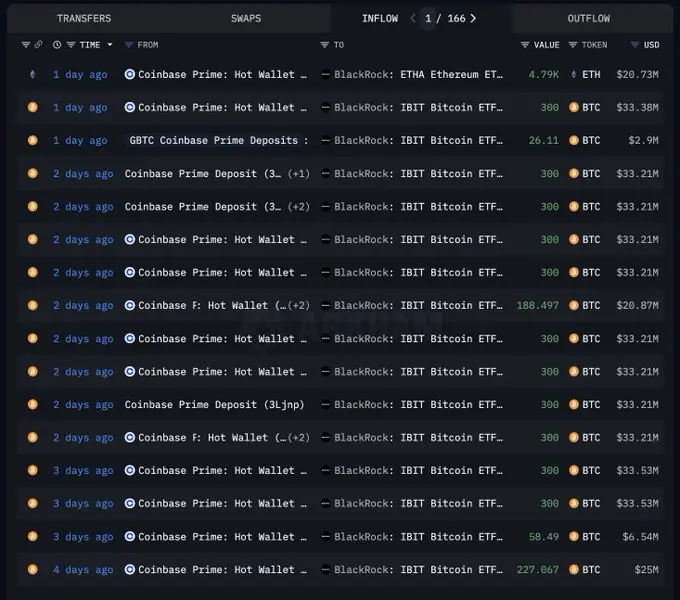Click the $25M USD amount

click(647, 570)
